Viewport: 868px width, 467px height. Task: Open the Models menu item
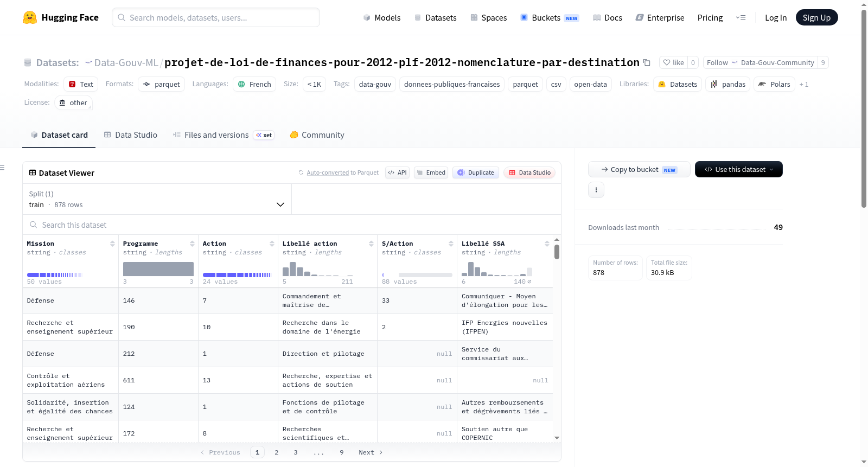point(382,17)
